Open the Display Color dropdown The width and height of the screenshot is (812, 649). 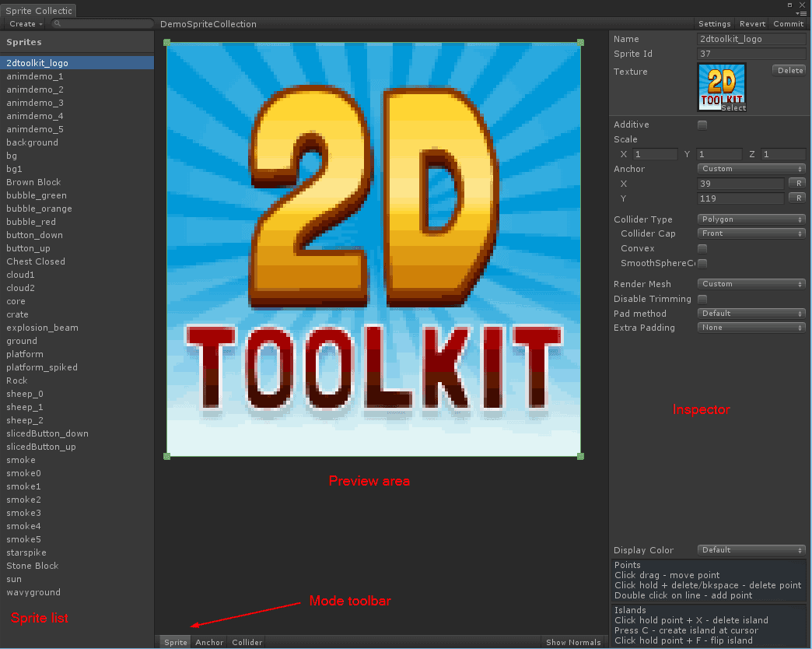point(751,550)
